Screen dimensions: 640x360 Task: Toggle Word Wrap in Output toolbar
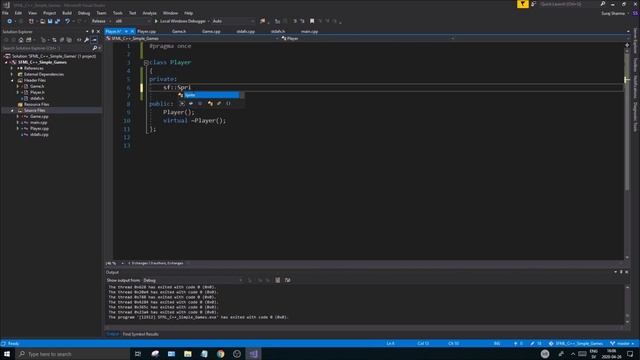(x=288, y=280)
